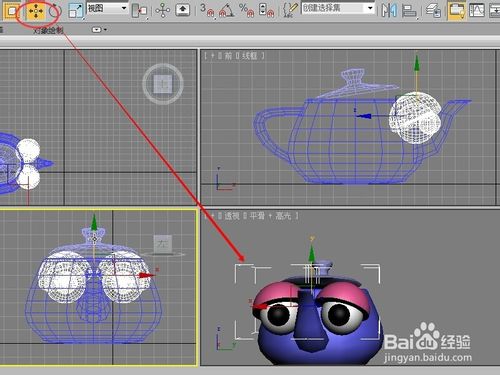Choose the Select and Scale tool
Screen dimensions: 500x375
(x=76, y=11)
